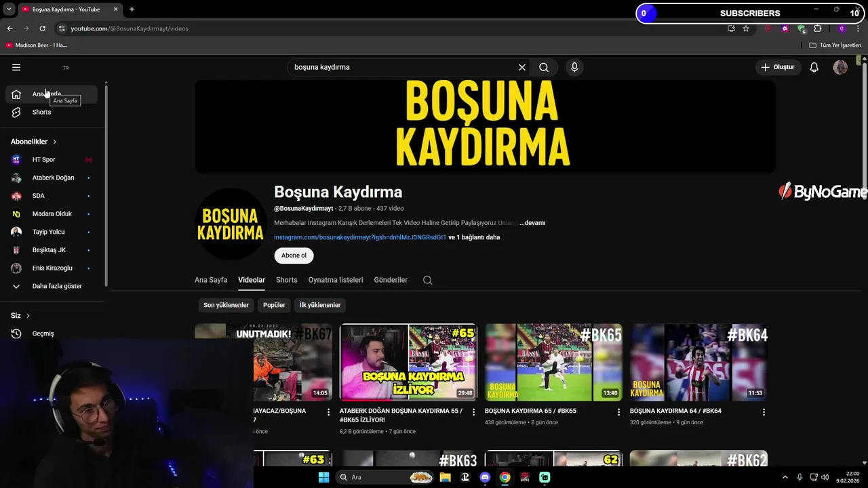The image size is (868, 488).
Task: Open Enis Kirazoglu subscription channel
Action: tap(52, 268)
